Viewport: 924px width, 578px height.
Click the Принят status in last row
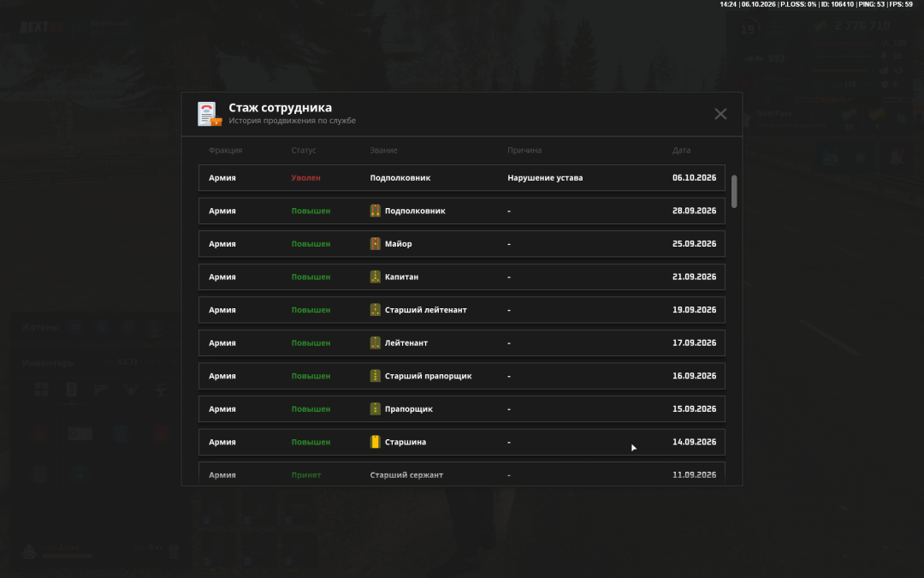[x=305, y=474]
